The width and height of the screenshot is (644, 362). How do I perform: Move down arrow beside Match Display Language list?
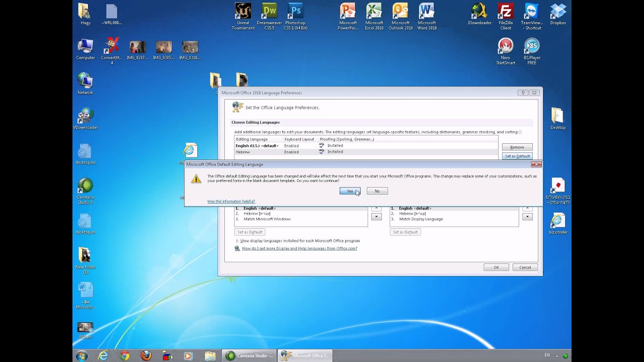[527, 217]
